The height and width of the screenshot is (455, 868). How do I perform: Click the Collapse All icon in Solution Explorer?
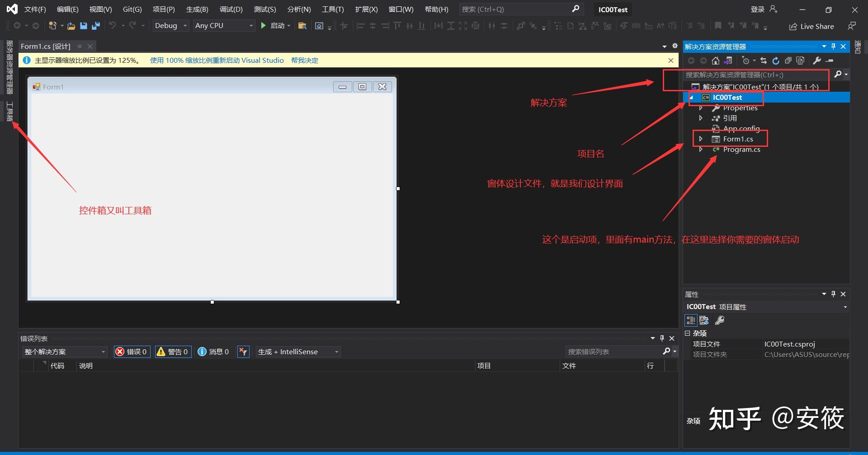(x=788, y=61)
